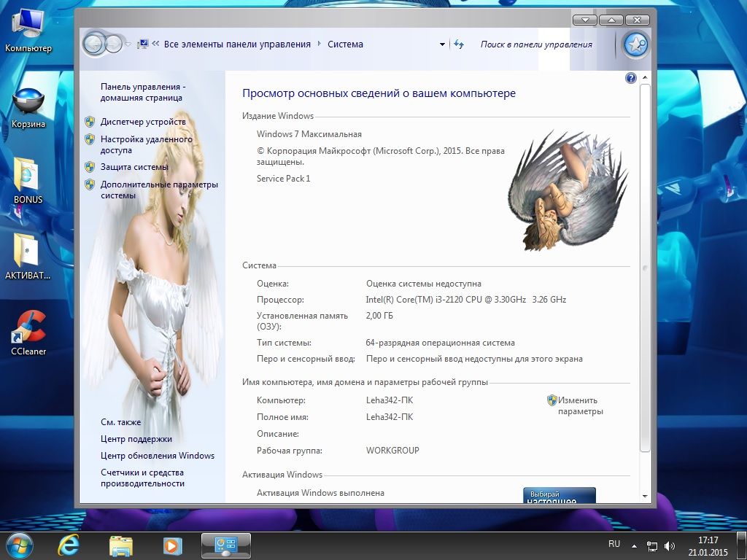747x560 pixels.
Task: Click the shield icon beside 'Защита системы'
Action: (90, 167)
